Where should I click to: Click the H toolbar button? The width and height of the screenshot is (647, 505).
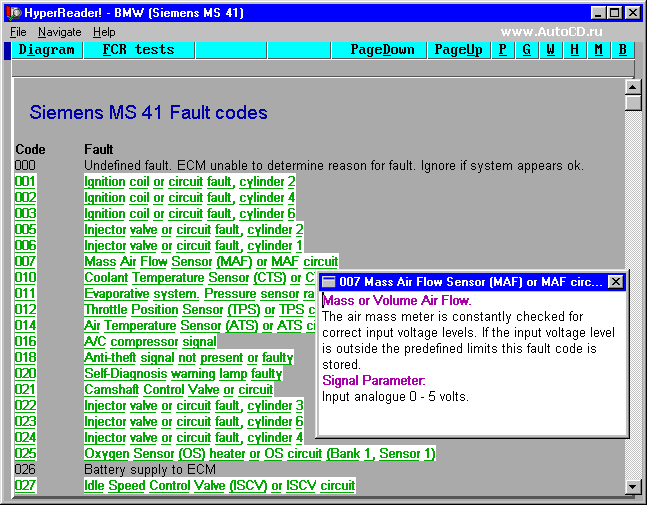coord(574,50)
